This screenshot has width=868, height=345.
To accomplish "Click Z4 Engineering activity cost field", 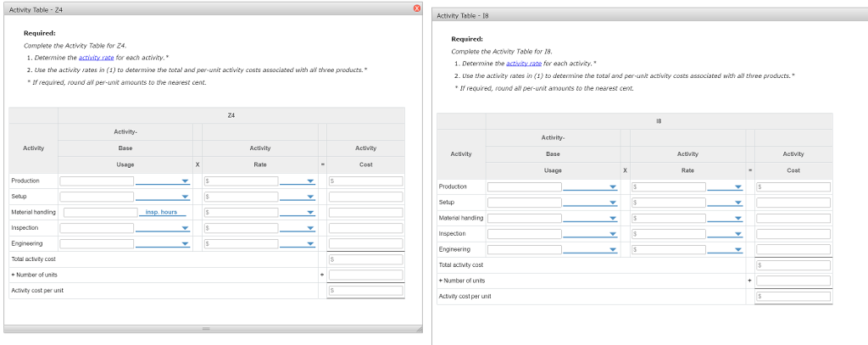I will (366, 243).
